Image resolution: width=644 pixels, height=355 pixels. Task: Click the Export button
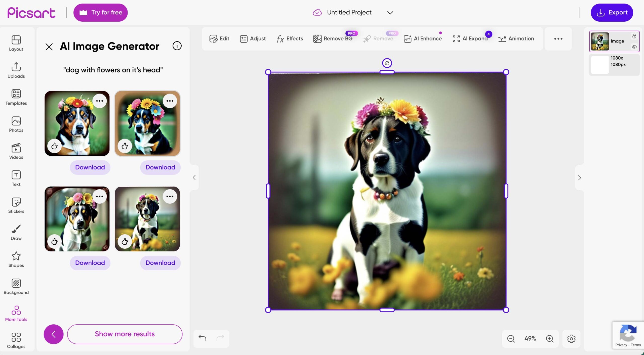pos(612,13)
